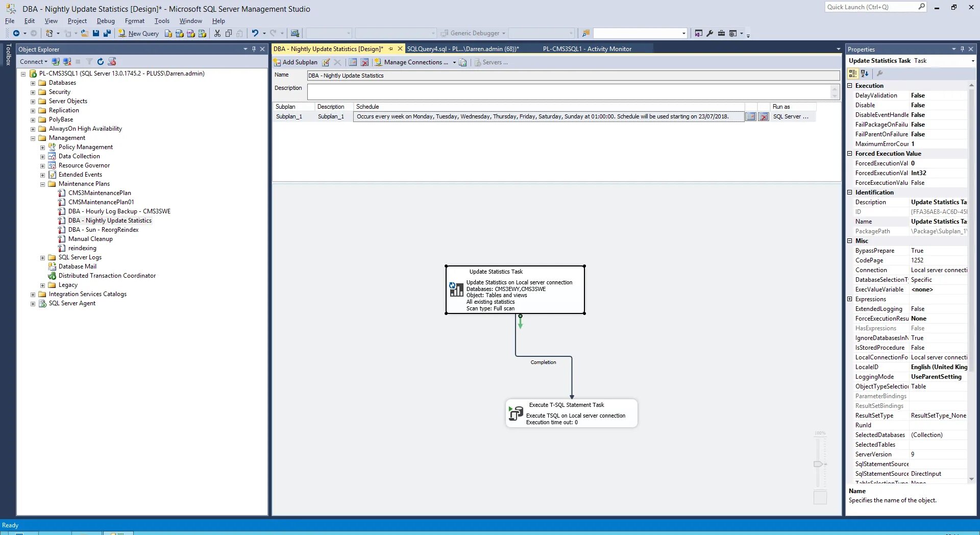Expand the SQL Server Agent node

33,304
